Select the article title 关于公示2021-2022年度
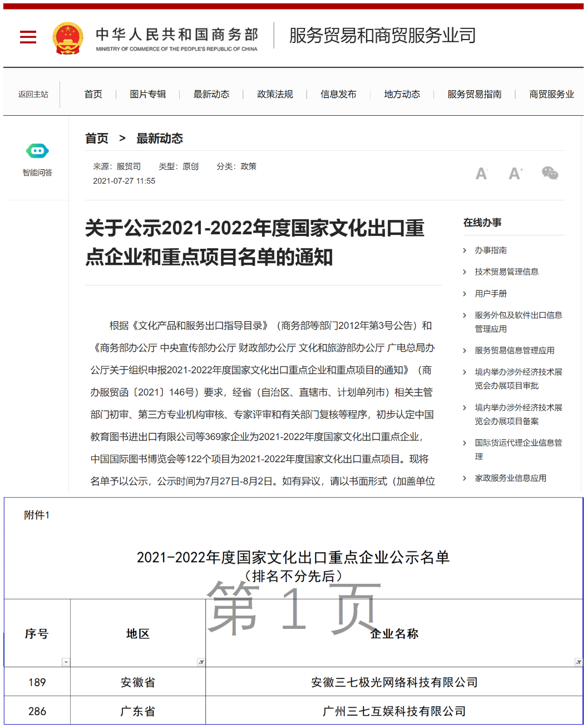 [255, 243]
